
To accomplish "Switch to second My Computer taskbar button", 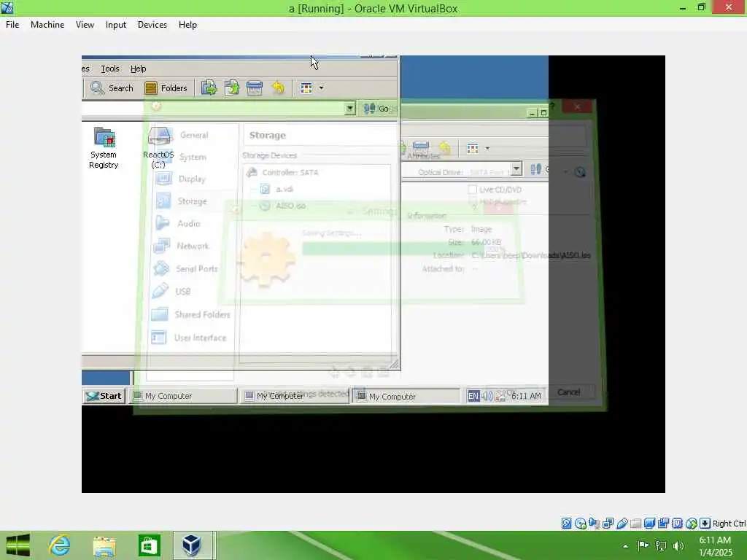I will coord(295,396).
